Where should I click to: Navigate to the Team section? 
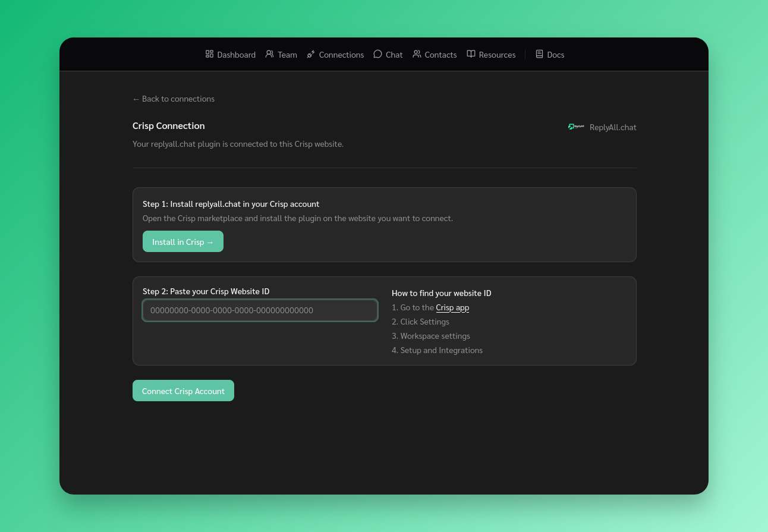[287, 54]
